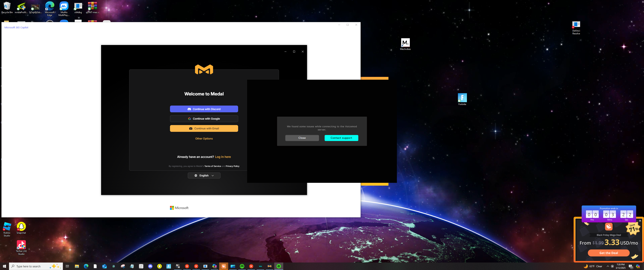Open Fortnite from the taskbar

[169, 266]
